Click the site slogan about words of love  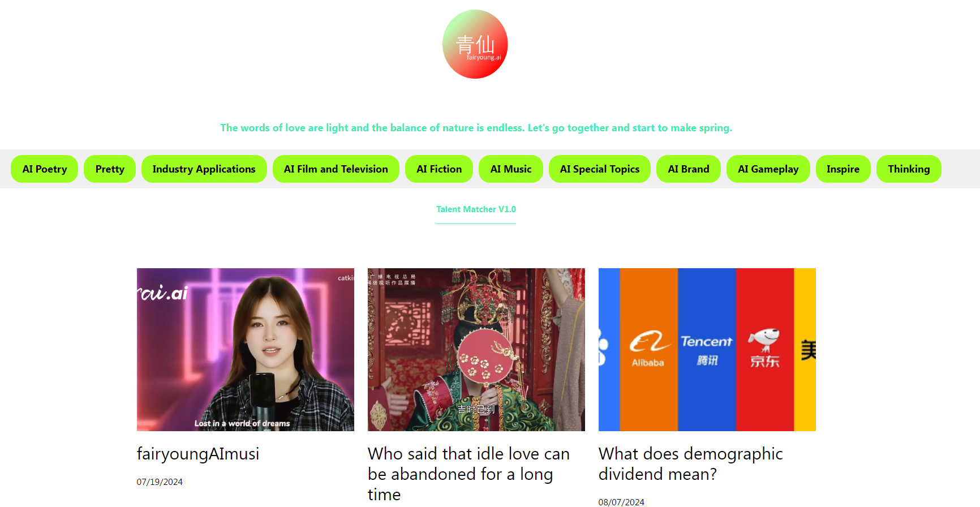pyautogui.click(x=476, y=128)
